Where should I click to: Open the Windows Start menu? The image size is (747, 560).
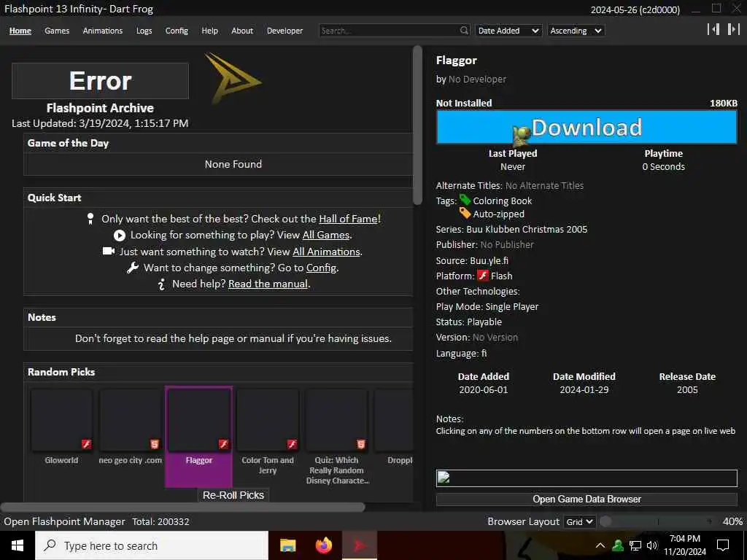coord(18,545)
